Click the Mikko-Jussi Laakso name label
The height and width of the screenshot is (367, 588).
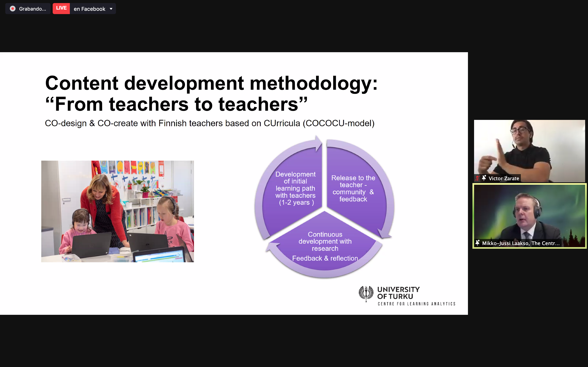coord(520,243)
